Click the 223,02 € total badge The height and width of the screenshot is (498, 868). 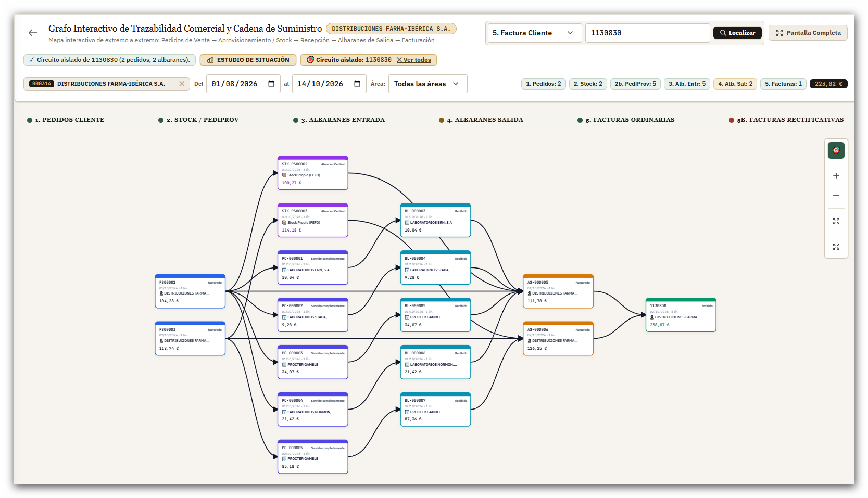coord(828,84)
